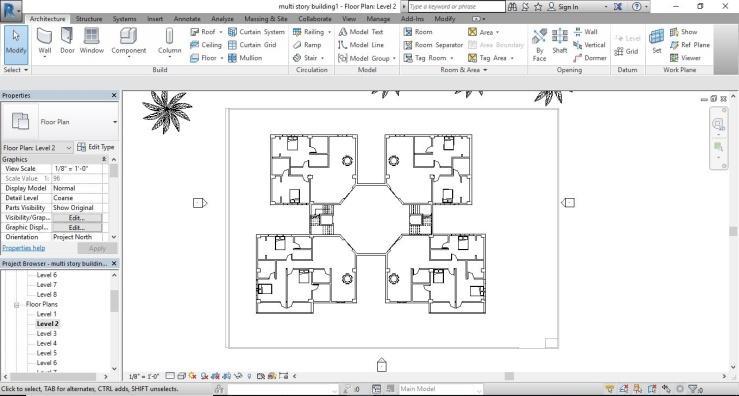Open the Properties help link
739x396 pixels.
24,248
